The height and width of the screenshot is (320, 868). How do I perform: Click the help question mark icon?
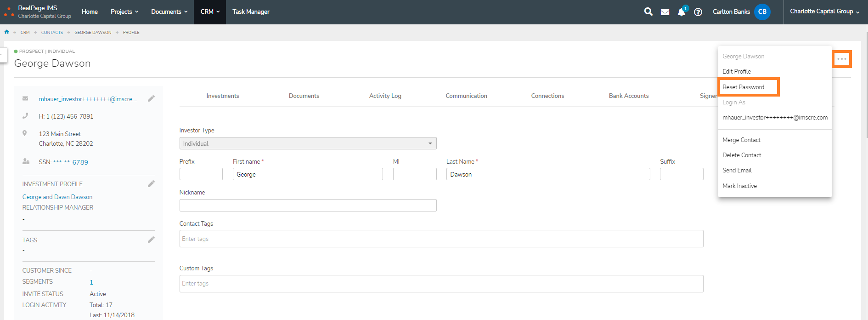click(698, 12)
